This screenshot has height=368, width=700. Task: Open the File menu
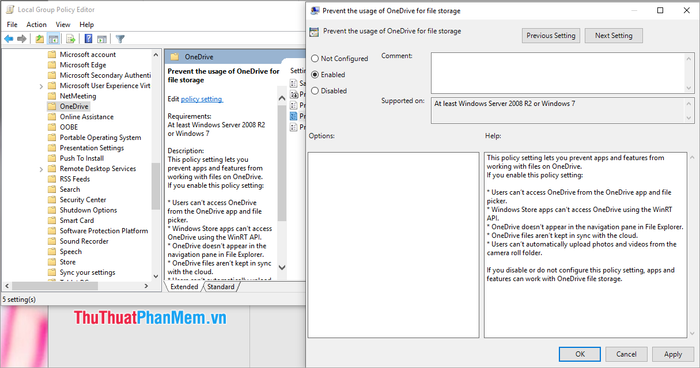coord(12,25)
